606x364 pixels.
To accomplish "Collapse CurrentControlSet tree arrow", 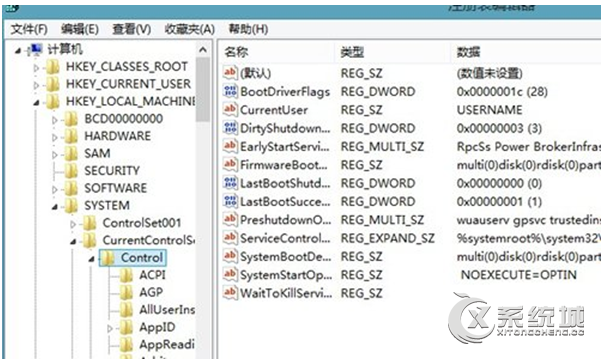I will coord(73,242).
